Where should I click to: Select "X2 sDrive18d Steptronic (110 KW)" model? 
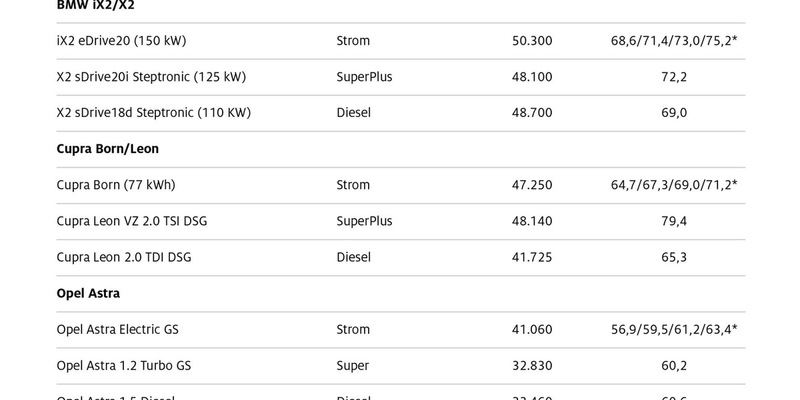154,113
